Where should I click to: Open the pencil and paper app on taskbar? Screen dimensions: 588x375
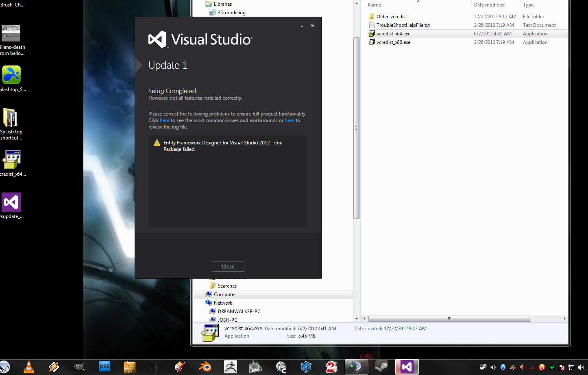pyautogui.click(x=180, y=367)
